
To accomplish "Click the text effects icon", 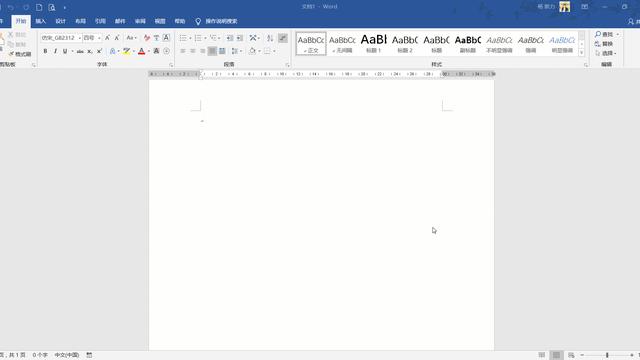I will pyautogui.click(x=112, y=51).
